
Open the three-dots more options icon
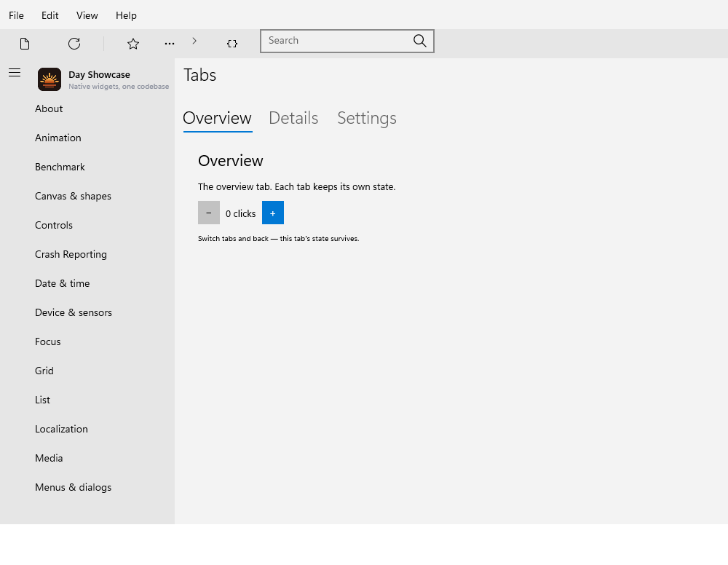pyautogui.click(x=170, y=44)
